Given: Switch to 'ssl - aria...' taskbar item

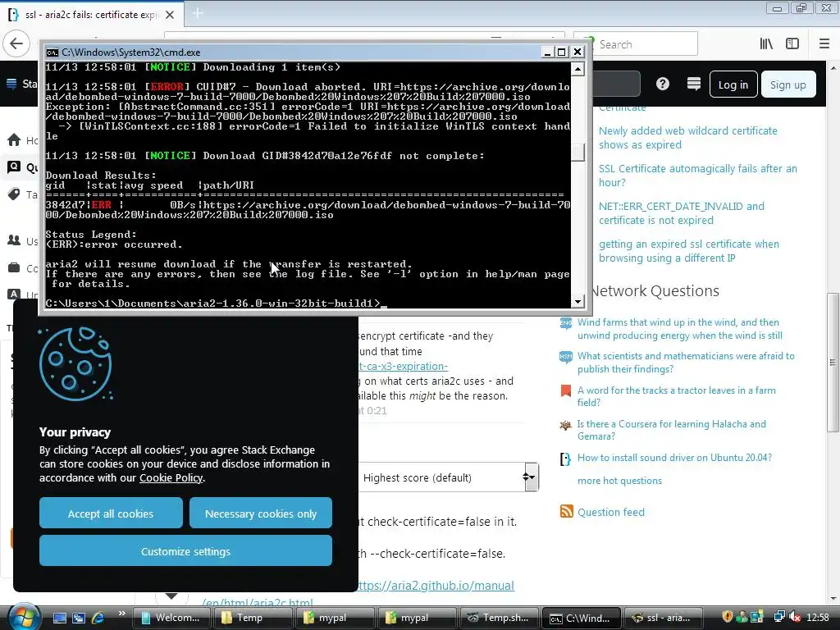Looking at the screenshot, I should [x=663, y=618].
